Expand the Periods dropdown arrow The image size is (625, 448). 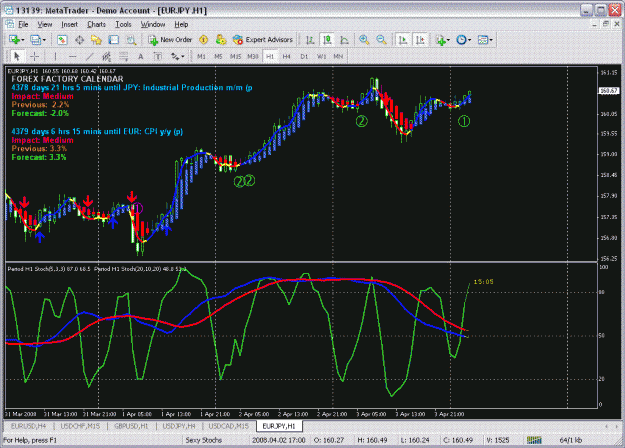click(470, 40)
